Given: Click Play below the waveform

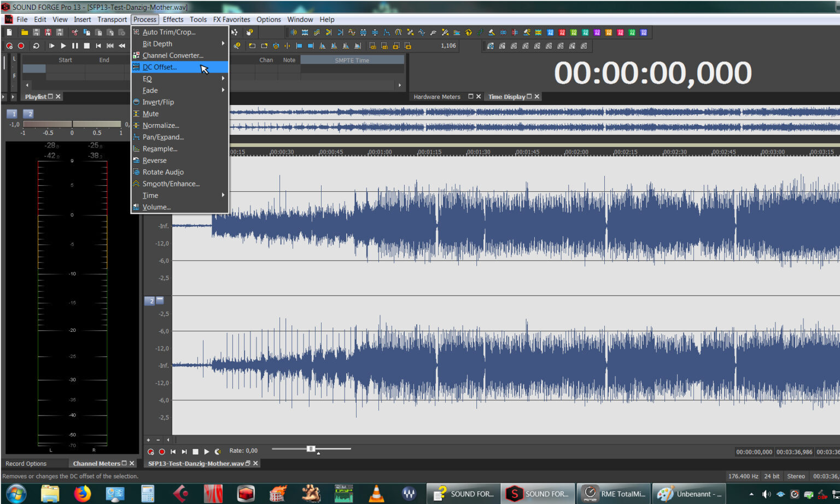Looking at the screenshot, I should click(207, 452).
